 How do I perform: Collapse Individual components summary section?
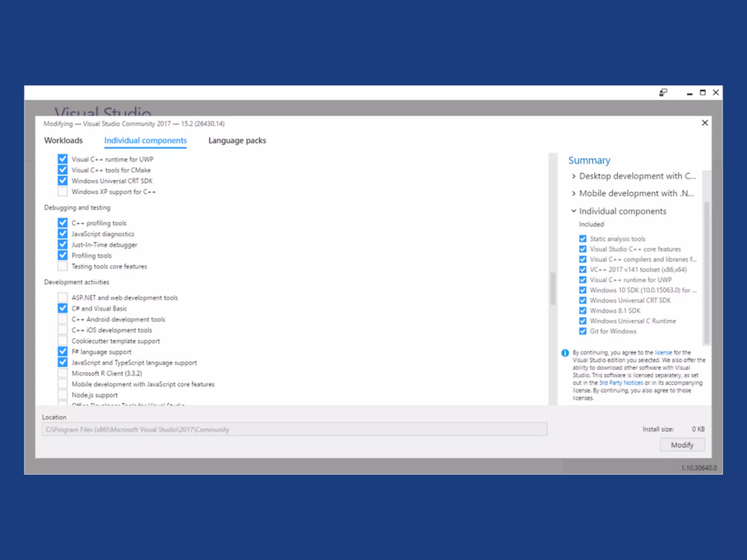[574, 211]
